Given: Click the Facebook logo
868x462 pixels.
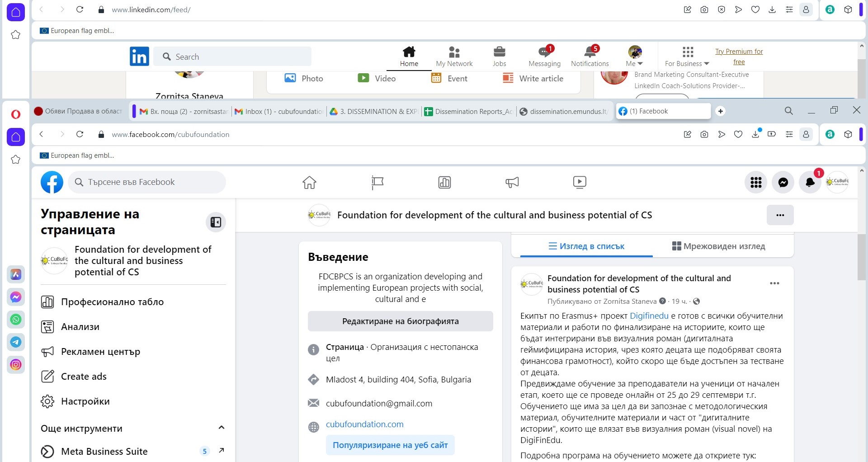Looking at the screenshot, I should pyautogui.click(x=52, y=182).
